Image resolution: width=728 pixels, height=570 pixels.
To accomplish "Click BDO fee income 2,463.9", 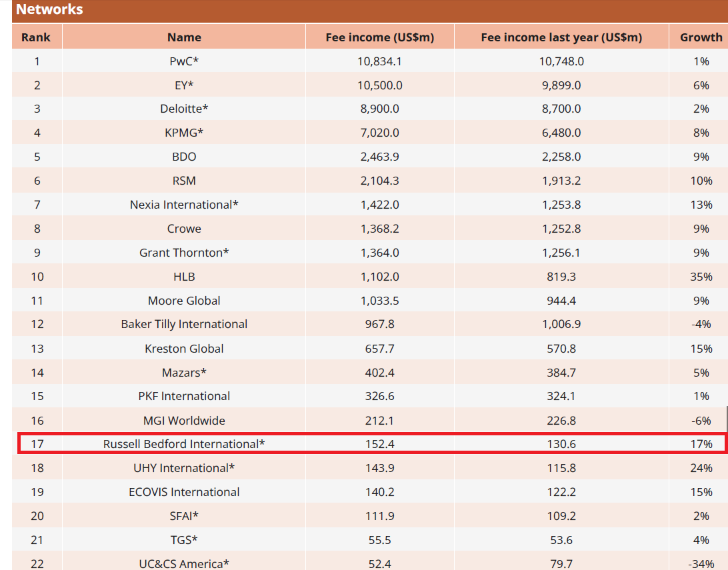I will pyautogui.click(x=380, y=157).
